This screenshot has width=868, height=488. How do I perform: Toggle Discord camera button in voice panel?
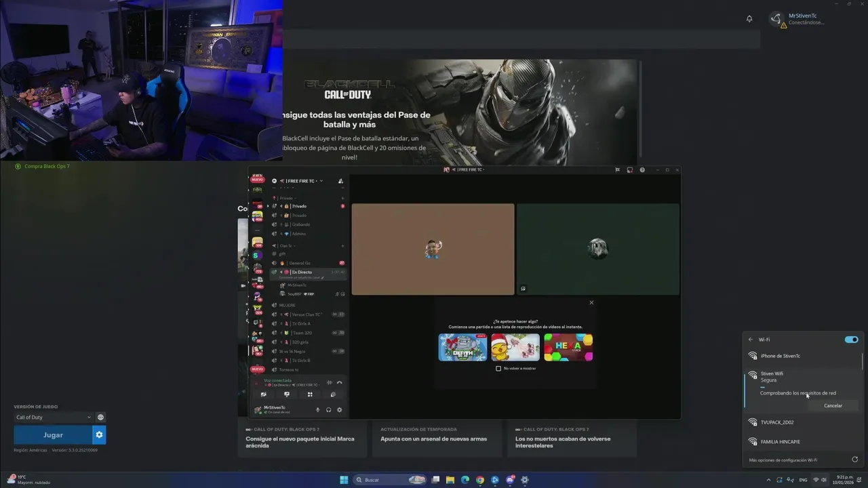[264, 394]
